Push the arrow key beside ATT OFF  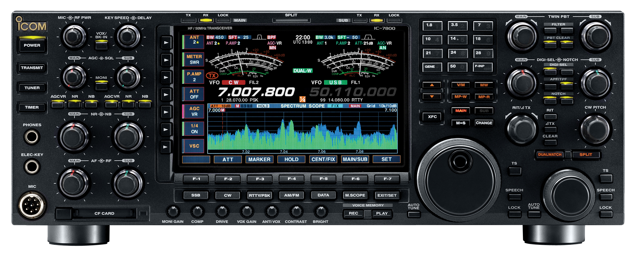[x=166, y=95]
